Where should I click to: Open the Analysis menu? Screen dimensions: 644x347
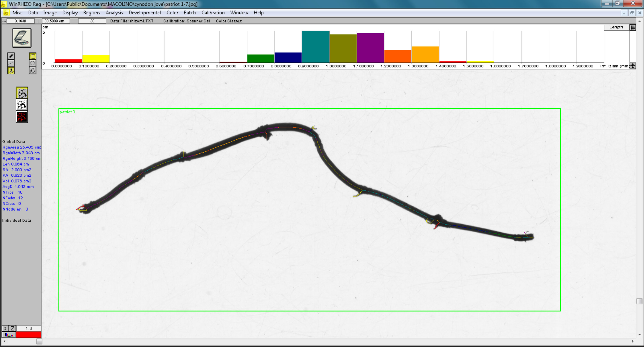tap(114, 13)
